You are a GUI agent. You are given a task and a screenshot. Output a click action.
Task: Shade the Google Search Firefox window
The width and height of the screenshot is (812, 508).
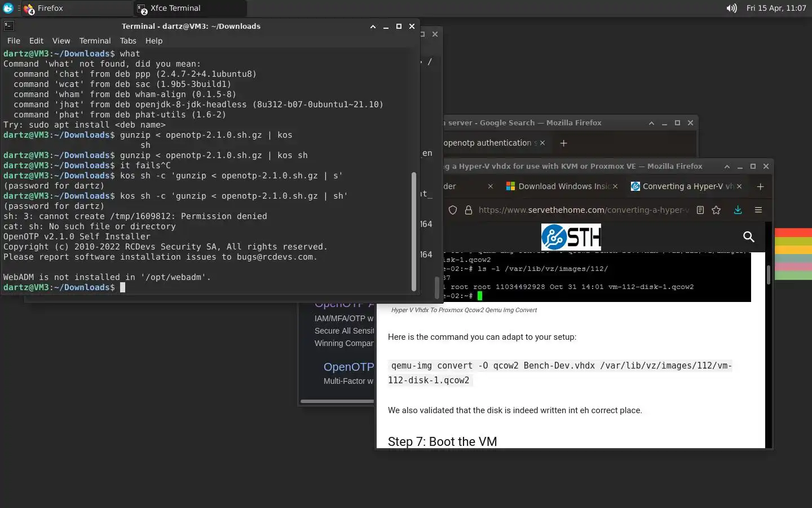click(x=651, y=123)
